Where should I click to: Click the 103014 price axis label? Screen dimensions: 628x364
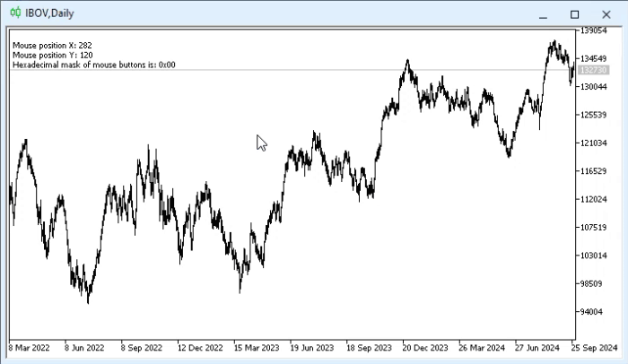[594, 256]
